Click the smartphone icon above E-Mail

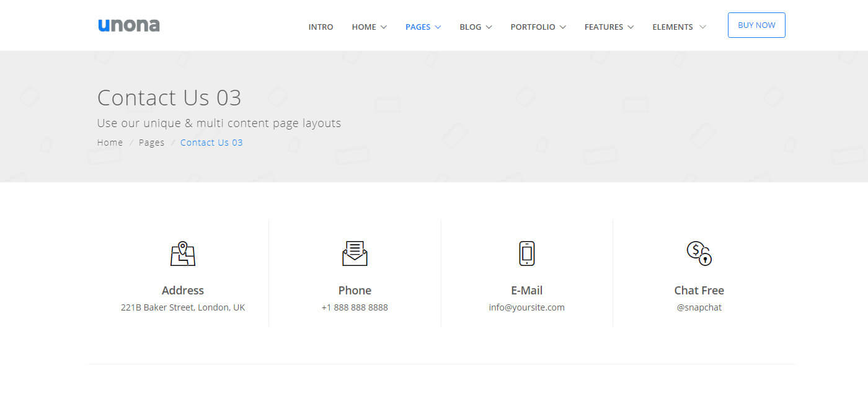(526, 253)
